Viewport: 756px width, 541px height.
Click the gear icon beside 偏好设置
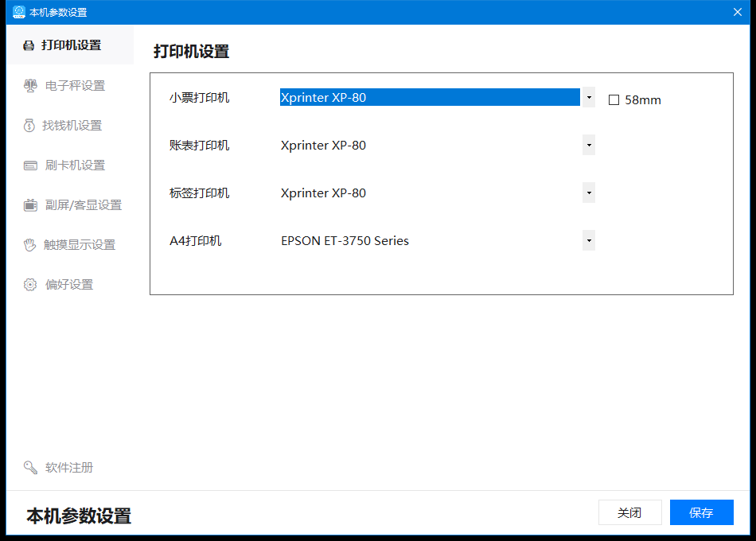(30, 285)
